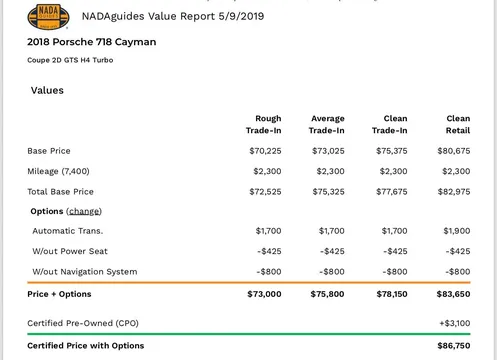Click the $86,750 certified price
Viewport: 497px width, 360px height.
(454, 346)
